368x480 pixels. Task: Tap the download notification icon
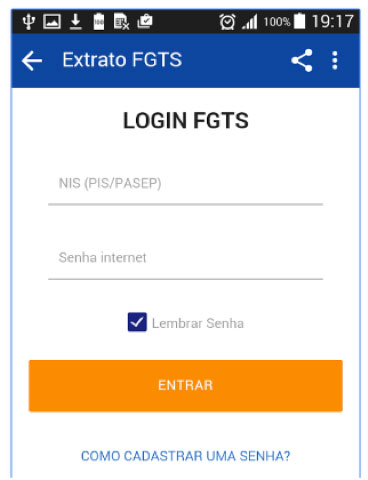[76, 22]
